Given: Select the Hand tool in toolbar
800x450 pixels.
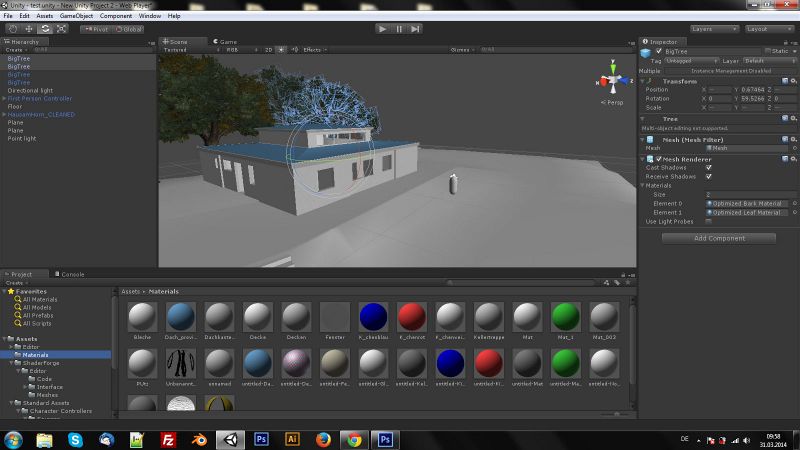Looking at the screenshot, I should click(13, 29).
